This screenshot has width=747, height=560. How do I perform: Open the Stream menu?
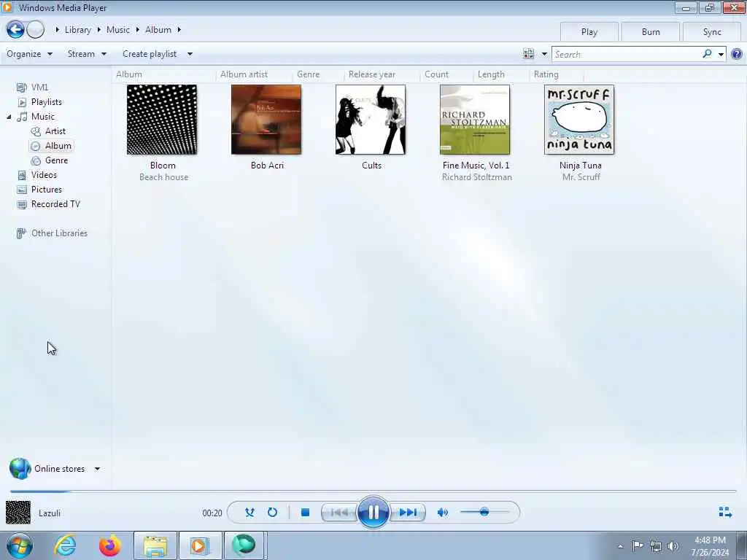coord(87,54)
